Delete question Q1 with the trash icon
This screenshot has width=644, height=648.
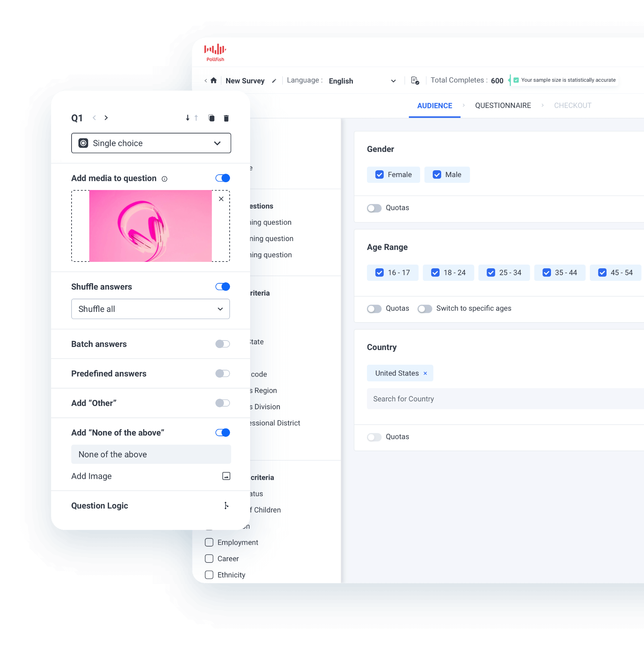tap(226, 118)
